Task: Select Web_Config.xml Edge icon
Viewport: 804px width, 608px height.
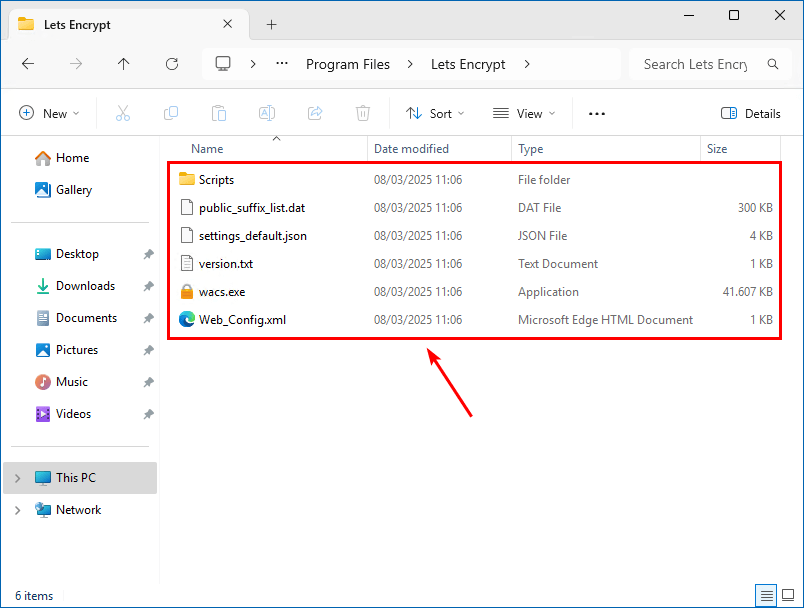Action: [x=187, y=319]
